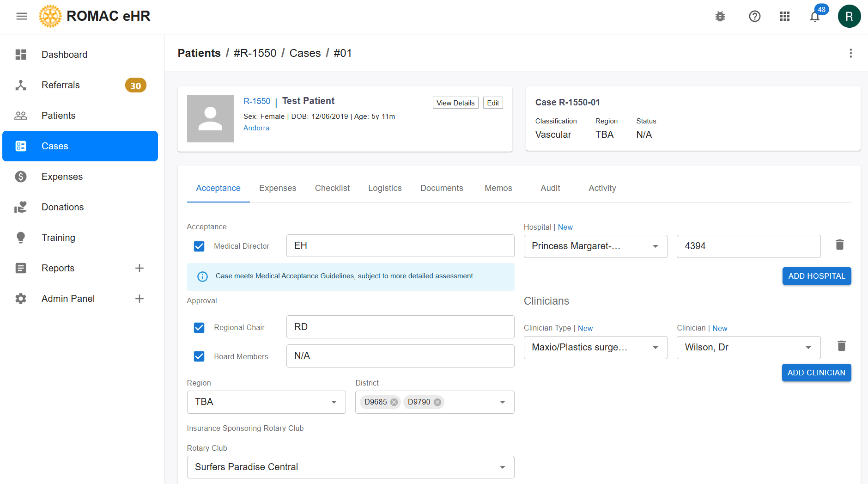Open the Clinician Type dropdown
The image size is (868, 484).
595,348
